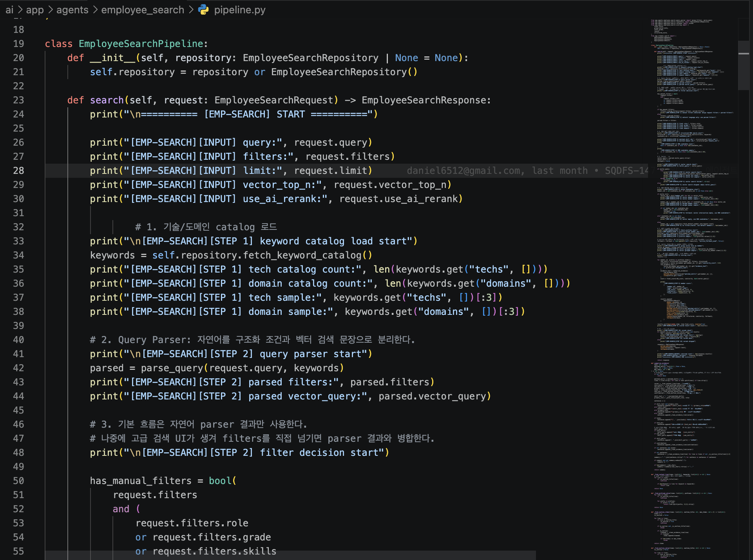This screenshot has height=560, width=753.
Task: Click 'EmployeeSearchRequest' type annotation
Action: coord(274,100)
